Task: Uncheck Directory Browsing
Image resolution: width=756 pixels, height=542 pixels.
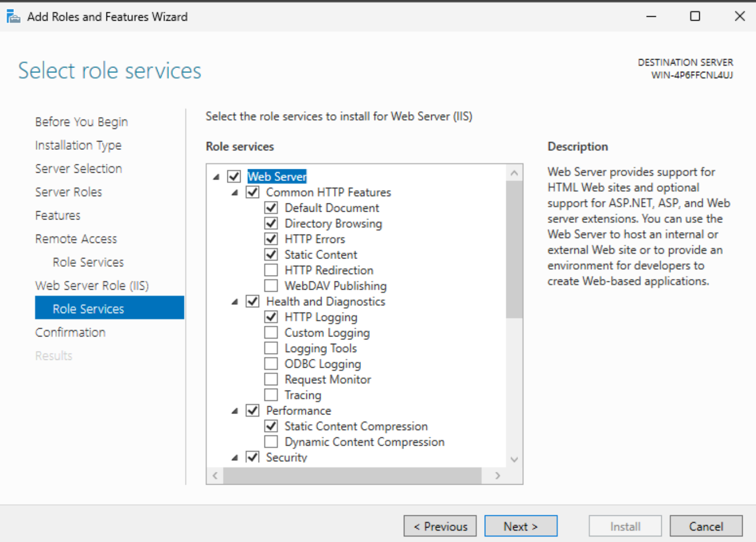Action: pyautogui.click(x=271, y=223)
